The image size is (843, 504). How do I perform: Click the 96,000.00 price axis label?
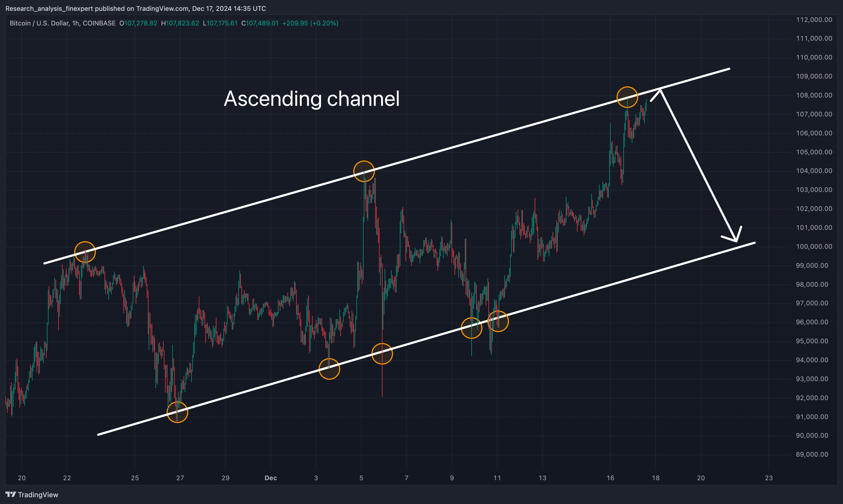coord(812,322)
